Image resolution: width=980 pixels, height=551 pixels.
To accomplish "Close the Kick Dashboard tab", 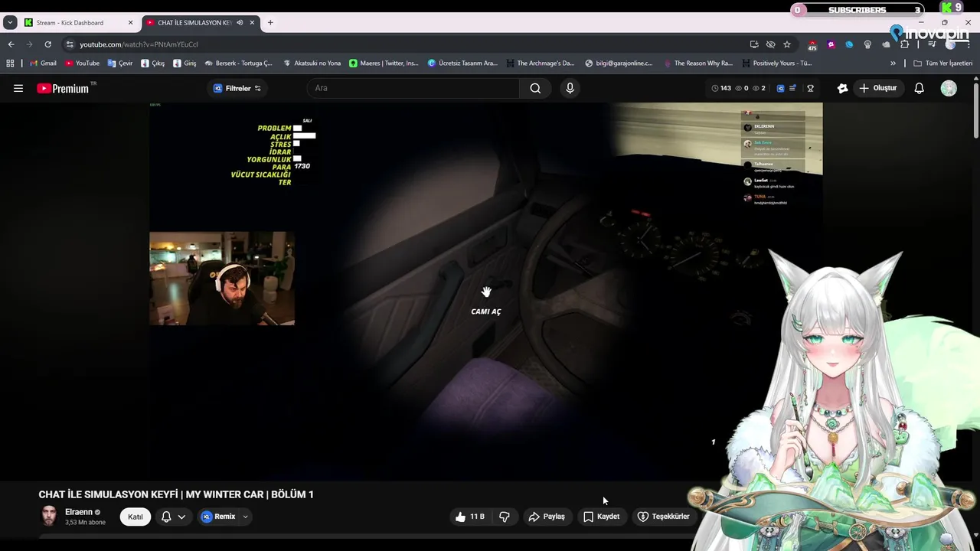I will point(130,23).
